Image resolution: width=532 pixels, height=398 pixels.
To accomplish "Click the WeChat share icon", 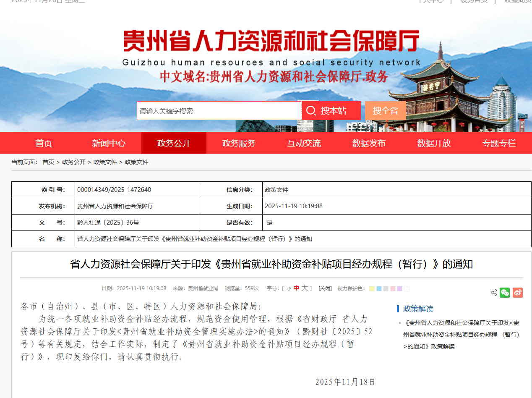I will pos(505,293).
